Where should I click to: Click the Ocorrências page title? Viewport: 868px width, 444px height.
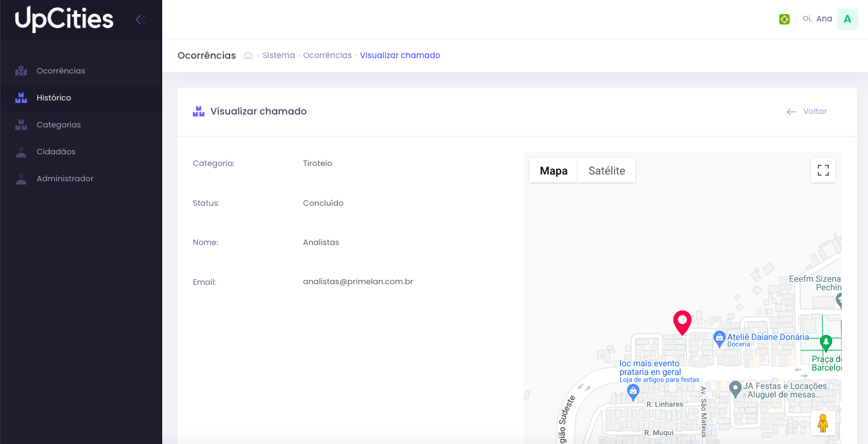tap(206, 55)
